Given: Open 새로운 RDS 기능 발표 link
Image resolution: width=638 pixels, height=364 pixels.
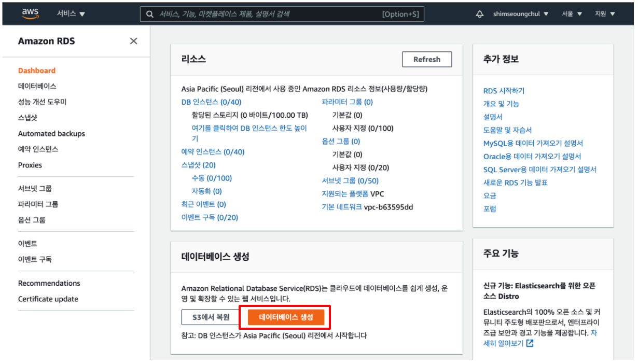Looking at the screenshot, I should pyautogui.click(x=516, y=183).
